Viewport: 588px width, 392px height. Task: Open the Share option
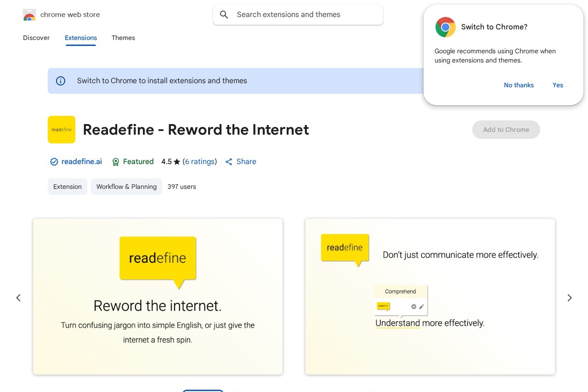(x=240, y=162)
